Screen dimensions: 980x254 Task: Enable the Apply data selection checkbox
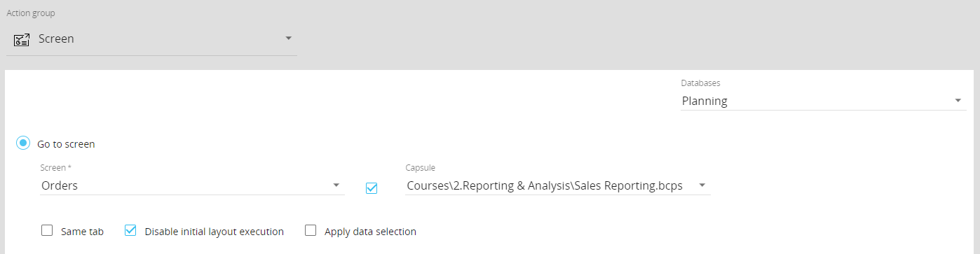pos(311,230)
